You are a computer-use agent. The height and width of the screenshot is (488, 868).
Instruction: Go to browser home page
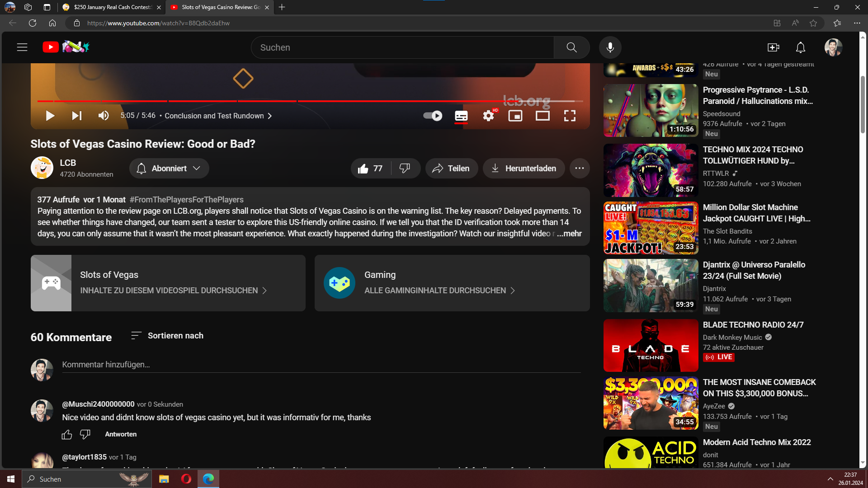click(52, 23)
